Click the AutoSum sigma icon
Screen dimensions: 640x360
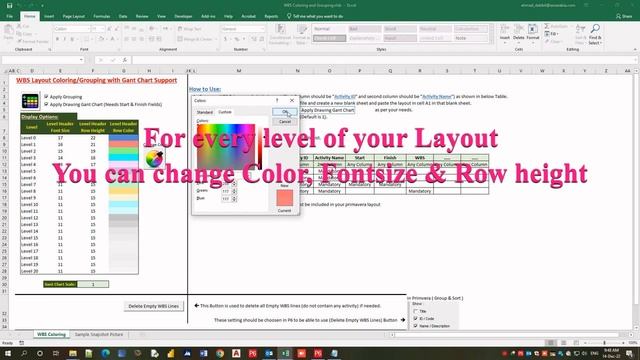[x=547, y=27]
